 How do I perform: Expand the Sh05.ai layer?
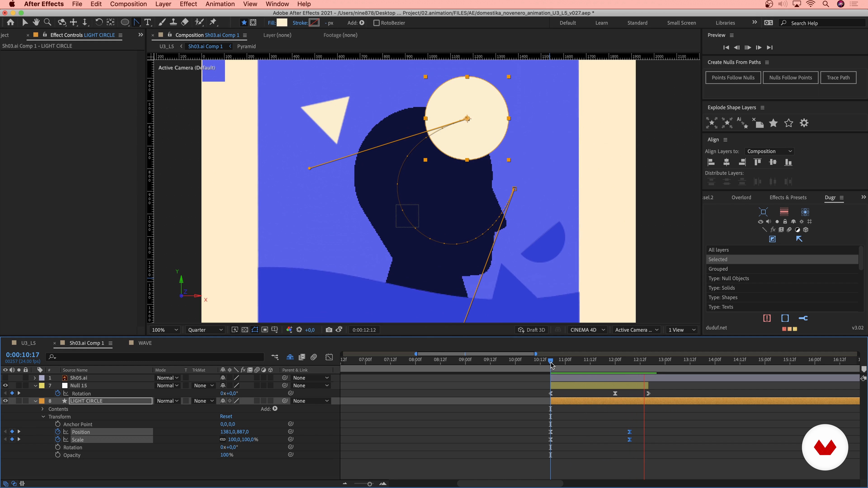pos(35,378)
